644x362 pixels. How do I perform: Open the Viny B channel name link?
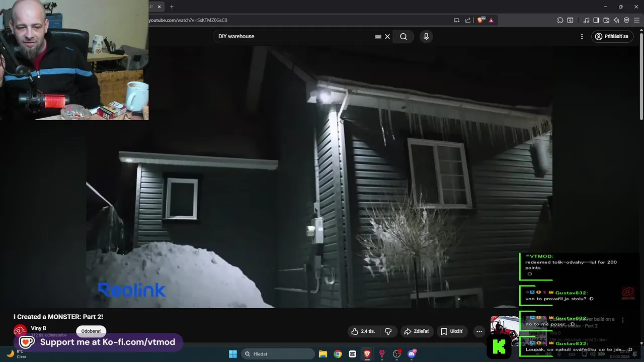tap(39, 328)
